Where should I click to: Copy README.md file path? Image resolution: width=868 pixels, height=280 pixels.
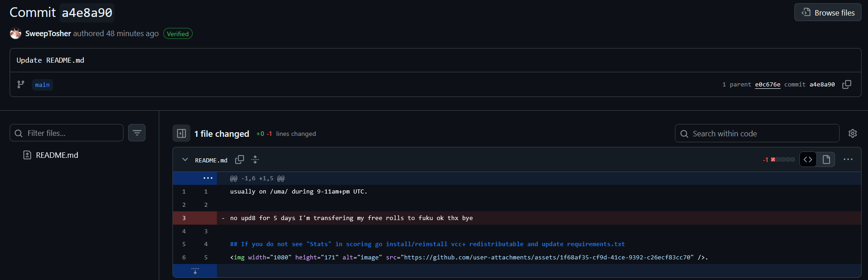click(239, 160)
